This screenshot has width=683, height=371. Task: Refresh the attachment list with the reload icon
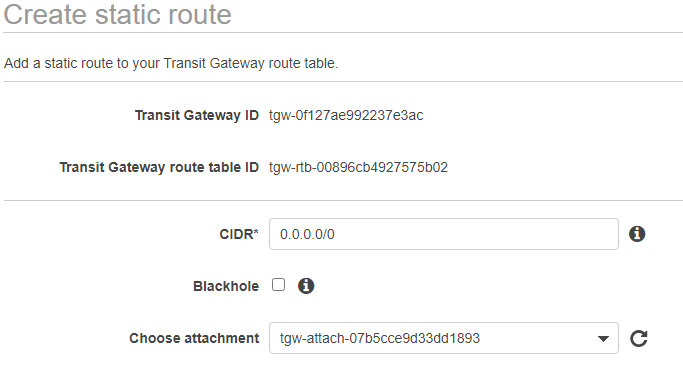pyautogui.click(x=639, y=338)
